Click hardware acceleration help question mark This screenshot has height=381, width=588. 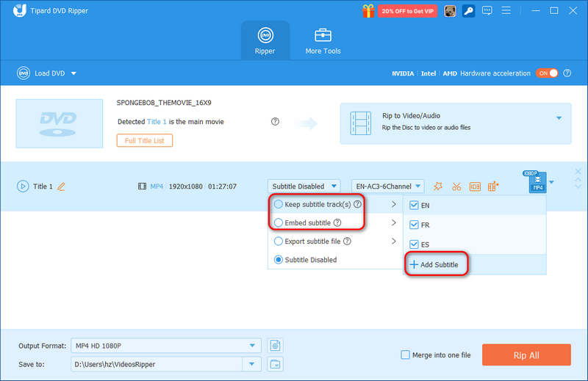(567, 73)
